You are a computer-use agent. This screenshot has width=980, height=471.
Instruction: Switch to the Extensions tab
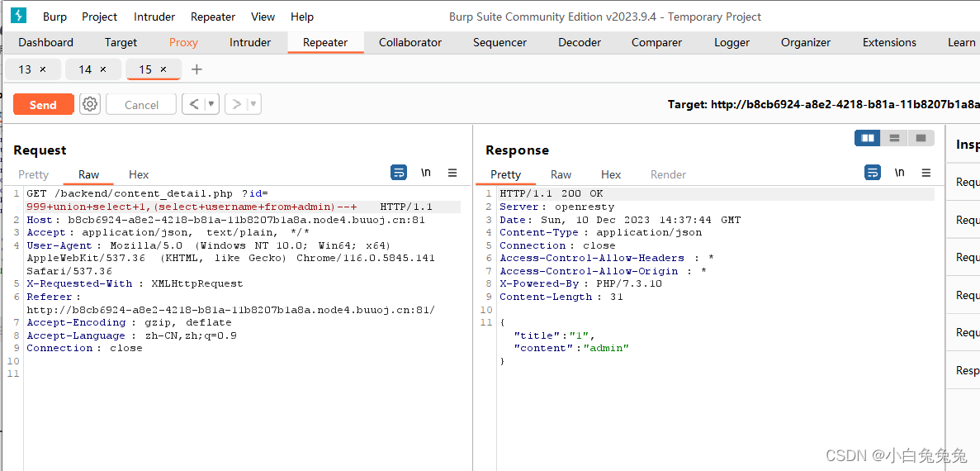pyautogui.click(x=889, y=42)
